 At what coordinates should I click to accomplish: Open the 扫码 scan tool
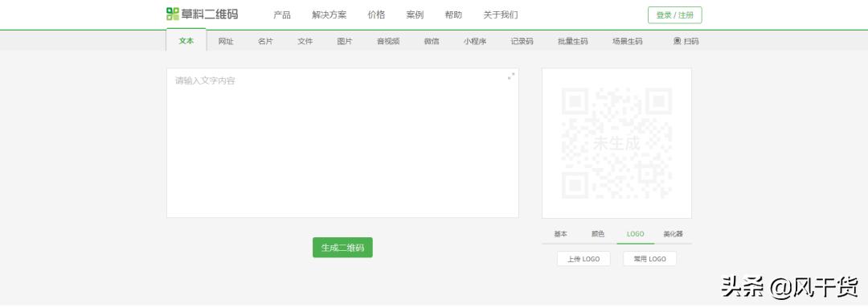point(686,41)
